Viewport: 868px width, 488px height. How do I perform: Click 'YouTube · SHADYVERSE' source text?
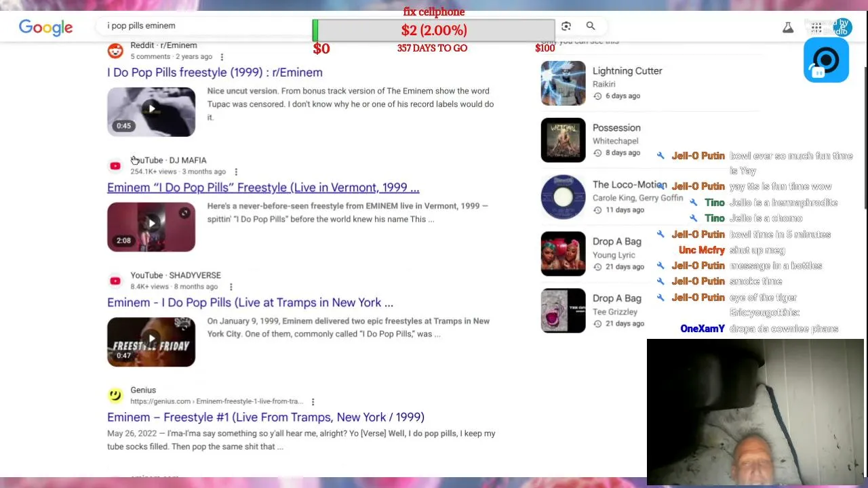pyautogui.click(x=176, y=275)
